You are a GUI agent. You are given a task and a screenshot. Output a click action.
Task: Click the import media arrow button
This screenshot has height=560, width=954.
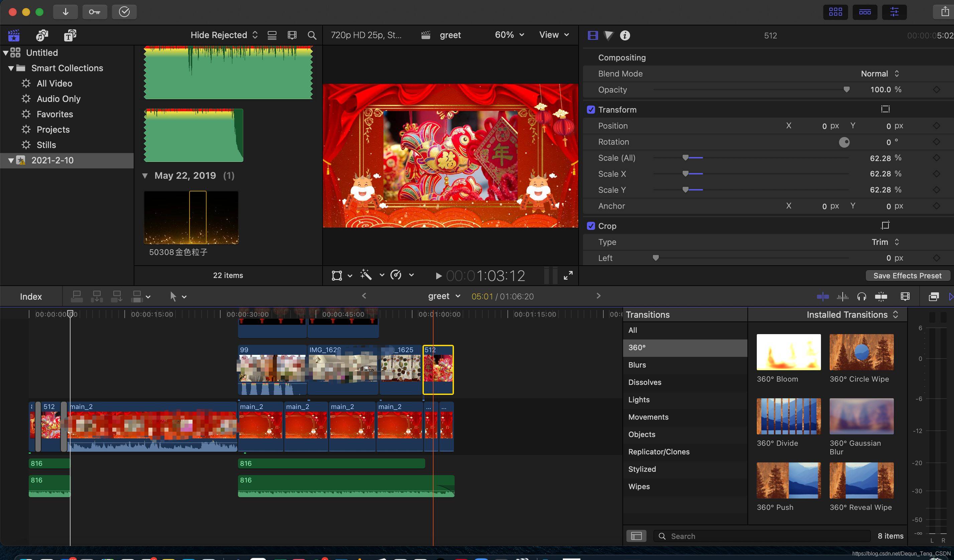pyautogui.click(x=66, y=12)
